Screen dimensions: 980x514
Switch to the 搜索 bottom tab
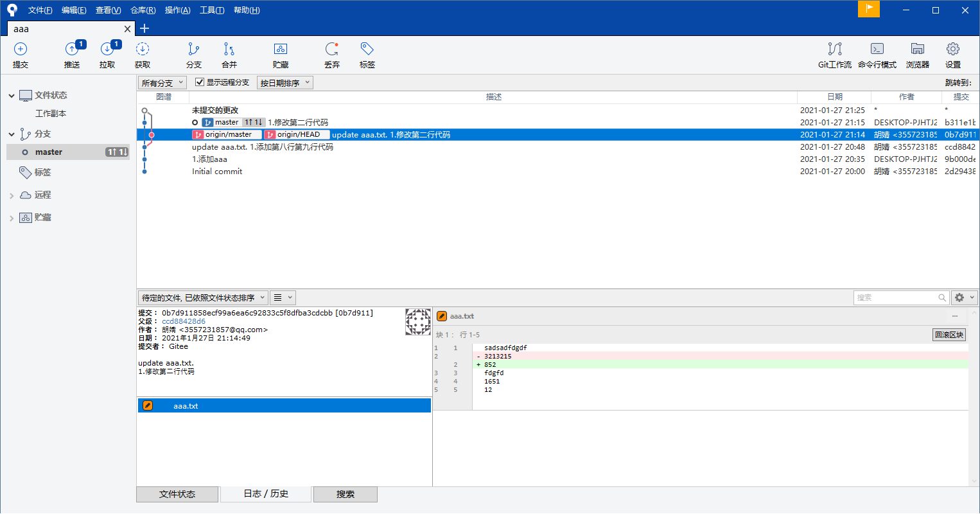pyautogui.click(x=346, y=494)
